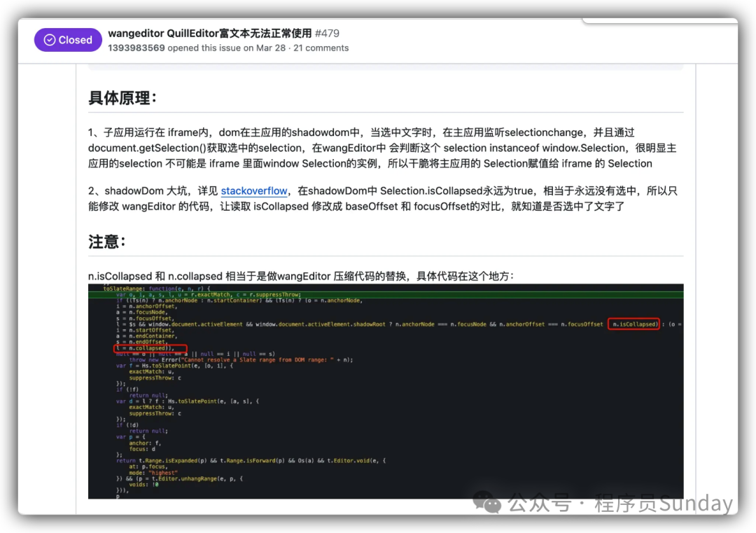Click the check-circle icon in Closed badge
The height and width of the screenshot is (533, 756).
point(50,40)
